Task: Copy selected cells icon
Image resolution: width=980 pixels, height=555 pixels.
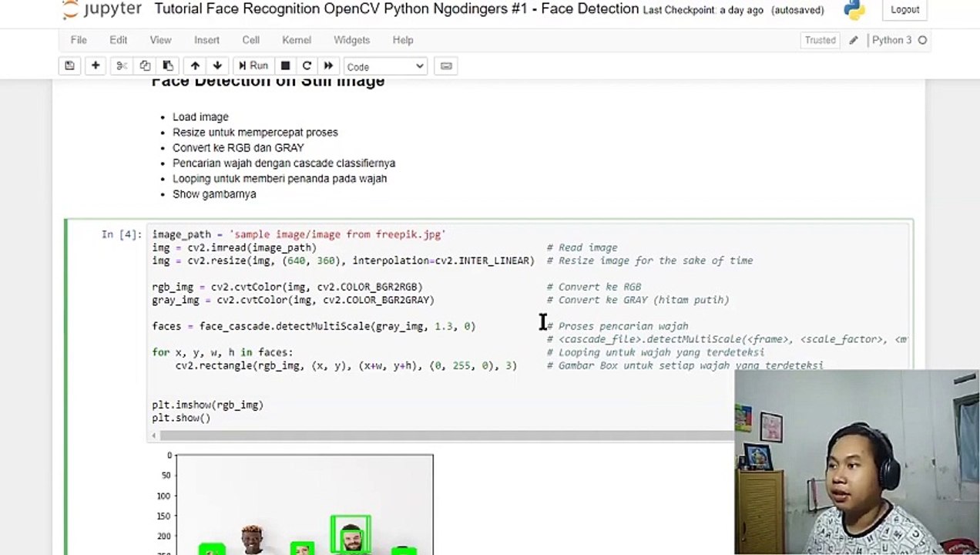Action: pyautogui.click(x=145, y=66)
